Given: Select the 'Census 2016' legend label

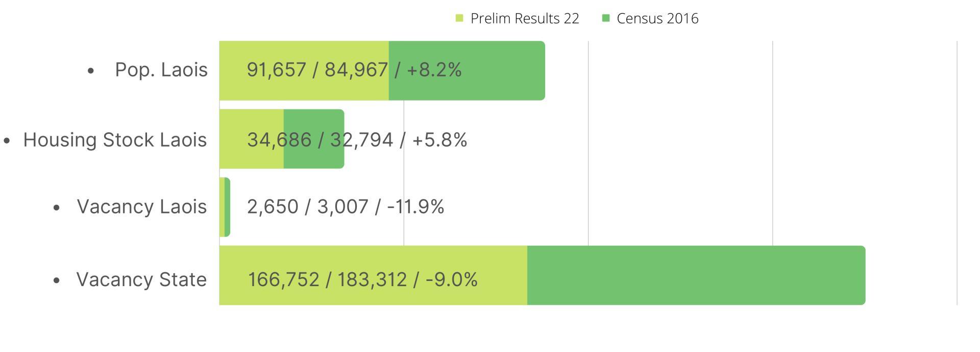Looking at the screenshot, I should [657, 18].
